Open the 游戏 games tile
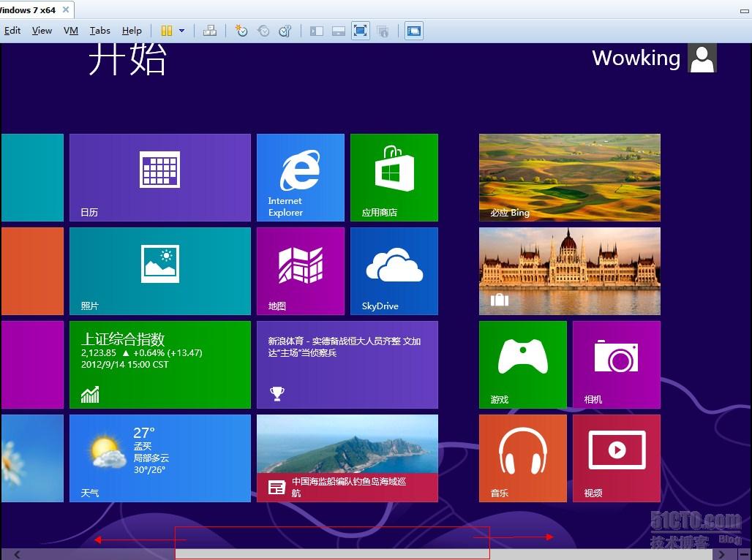The height and width of the screenshot is (560, 752). click(x=523, y=364)
